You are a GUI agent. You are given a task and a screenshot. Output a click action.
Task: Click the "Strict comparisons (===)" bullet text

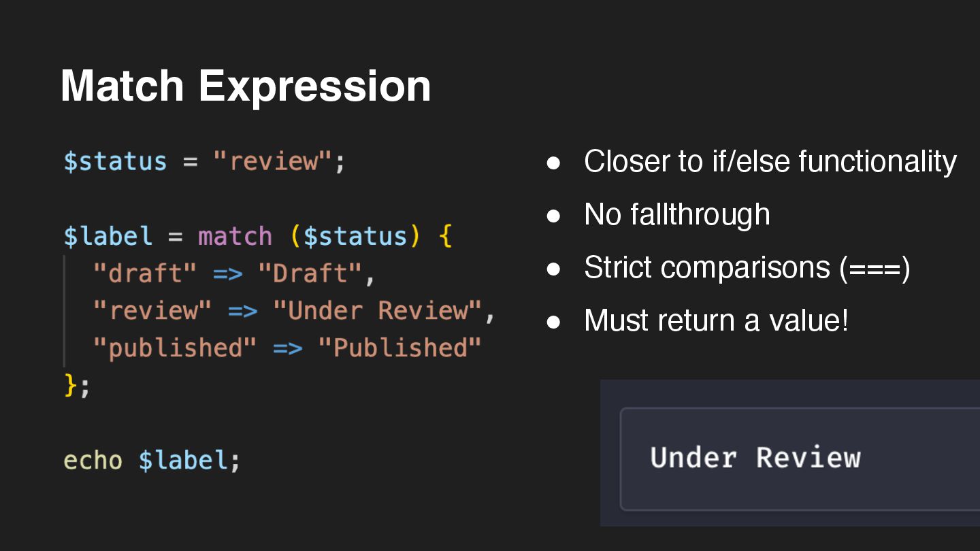click(747, 268)
